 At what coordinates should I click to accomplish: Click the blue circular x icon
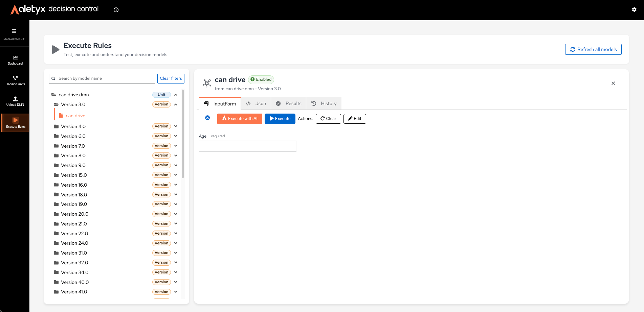pos(207,118)
